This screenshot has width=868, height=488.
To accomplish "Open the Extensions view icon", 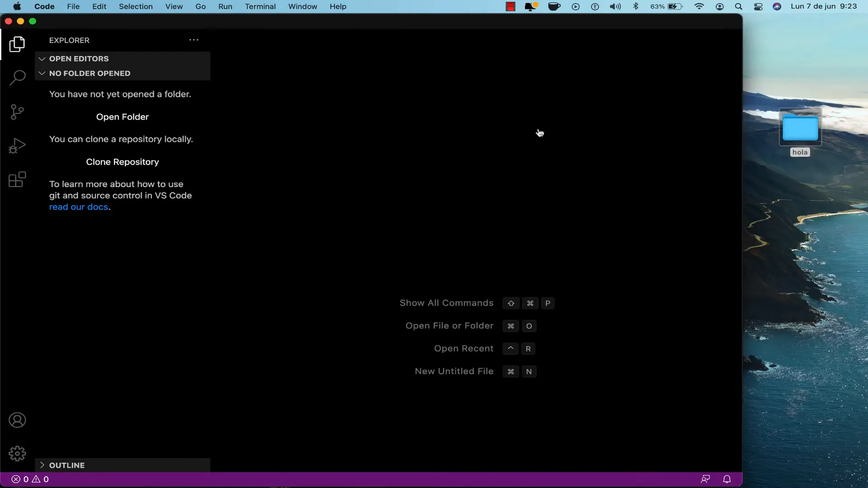I will pos(17,179).
